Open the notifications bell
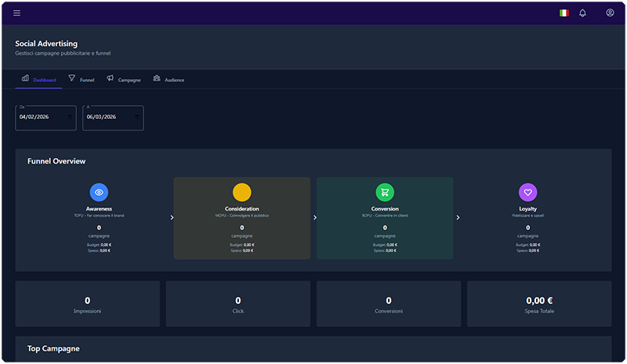The width and height of the screenshot is (627, 364). [582, 13]
